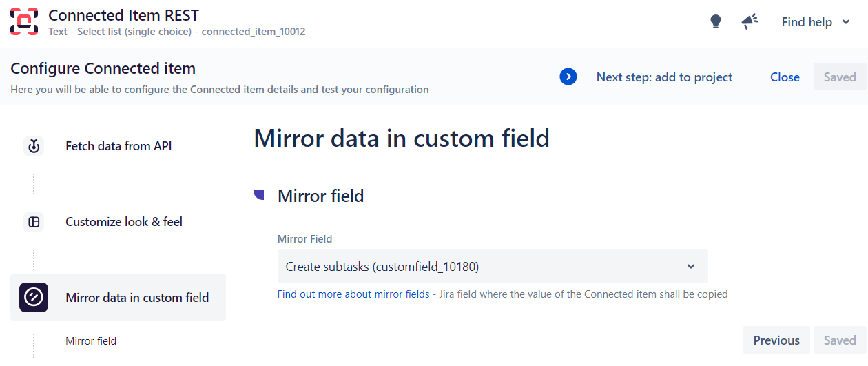Image resolution: width=868 pixels, height=366 pixels.
Task: Open Find out more about mirror fields link
Action: pos(353,294)
